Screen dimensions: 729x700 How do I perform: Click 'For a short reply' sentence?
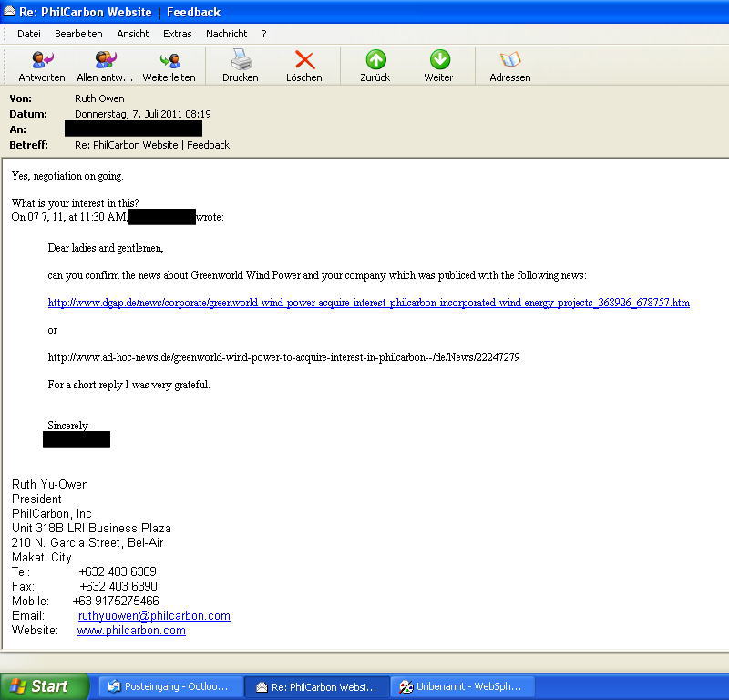(x=128, y=385)
